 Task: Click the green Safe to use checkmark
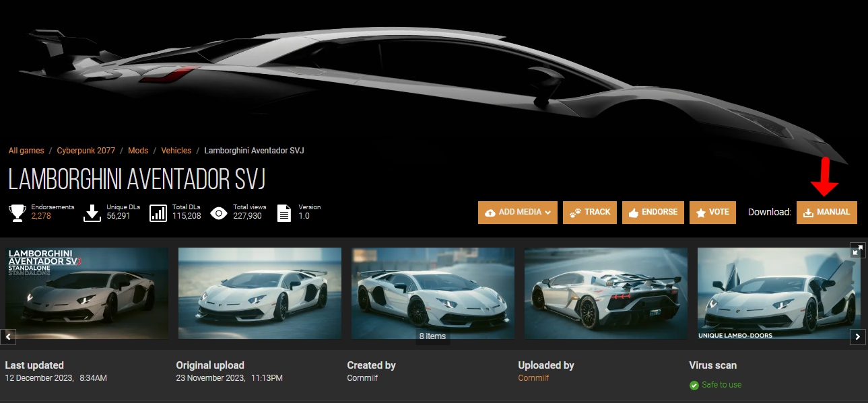(x=694, y=386)
